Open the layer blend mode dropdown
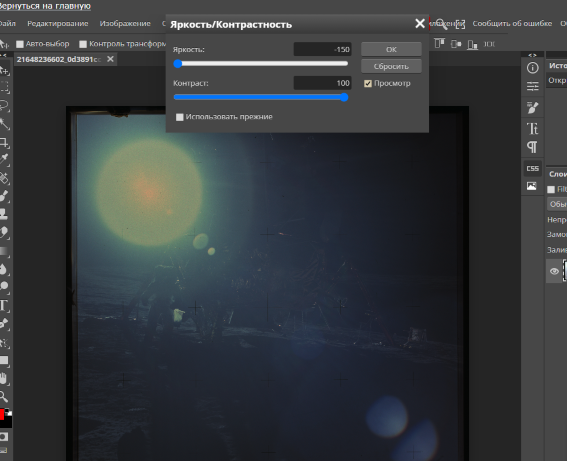The image size is (567, 461). point(557,204)
